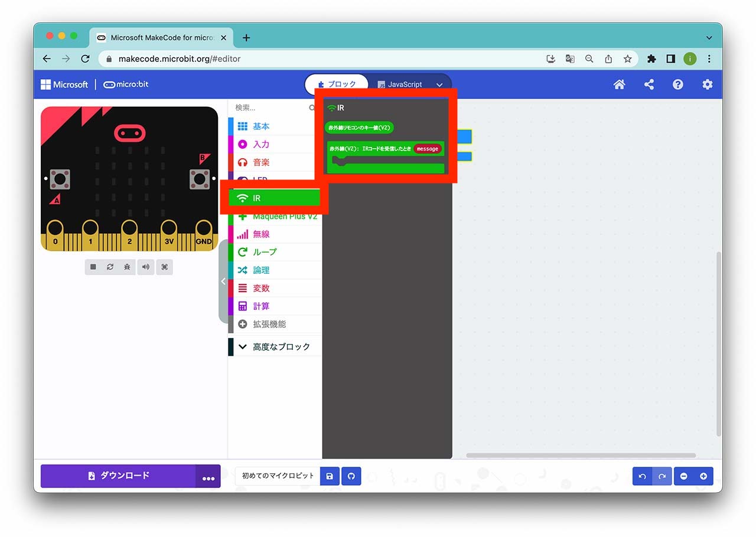Reload the MakeCode page
The image size is (756, 537).
coord(85,58)
